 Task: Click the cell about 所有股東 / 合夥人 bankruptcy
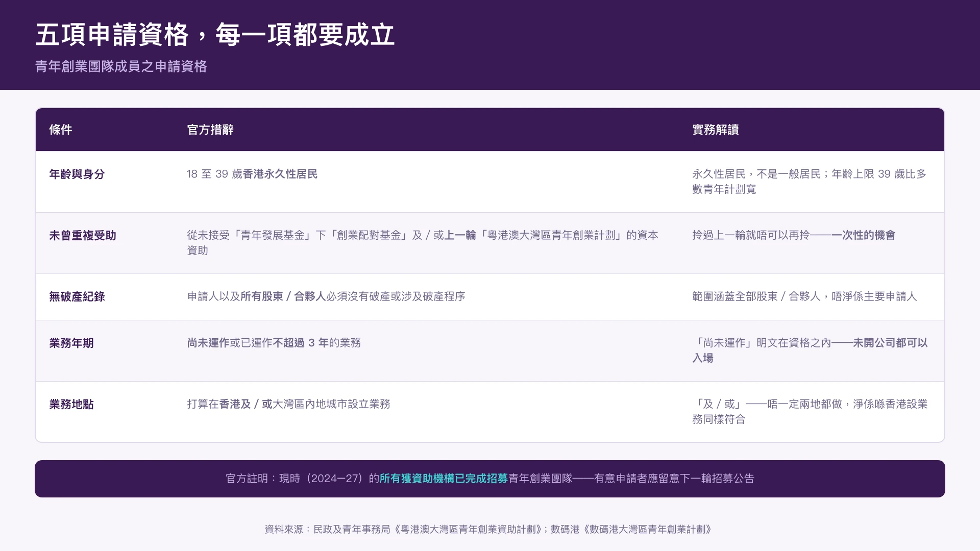click(326, 296)
